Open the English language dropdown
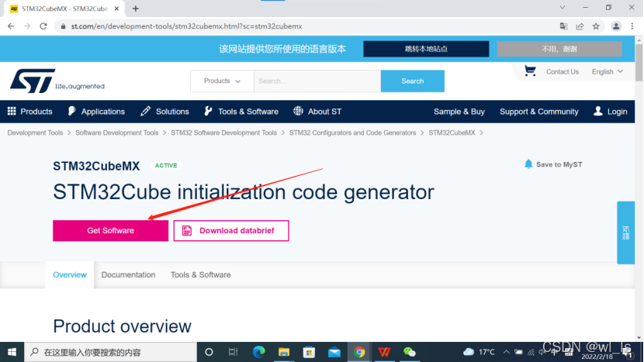644x362 pixels. pyautogui.click(x=608, y=71)
